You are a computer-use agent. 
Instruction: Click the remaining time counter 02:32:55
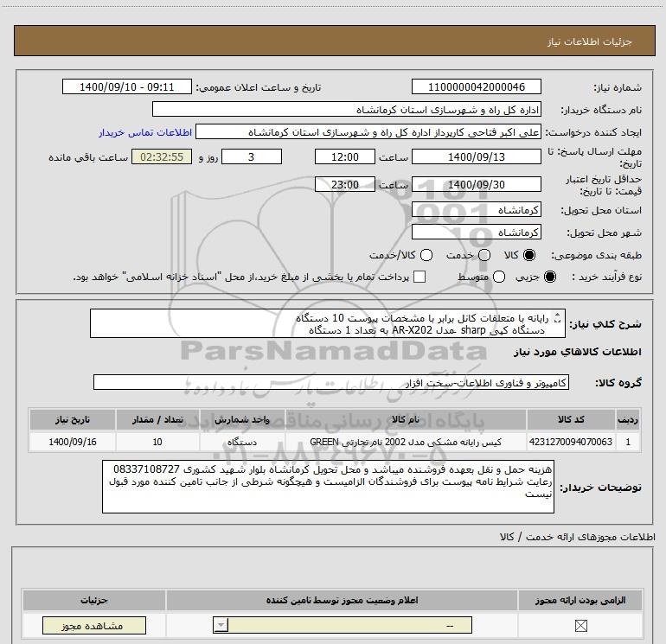pos(162,157)
